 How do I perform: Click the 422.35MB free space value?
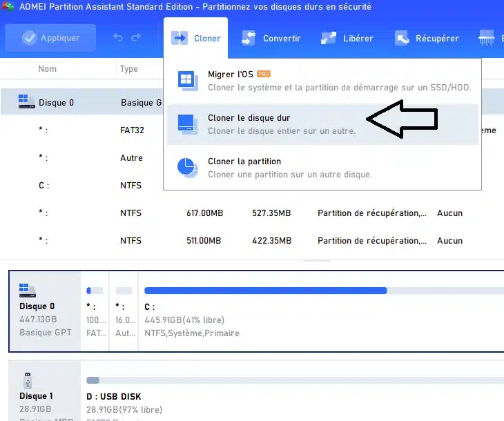(271, 241)
